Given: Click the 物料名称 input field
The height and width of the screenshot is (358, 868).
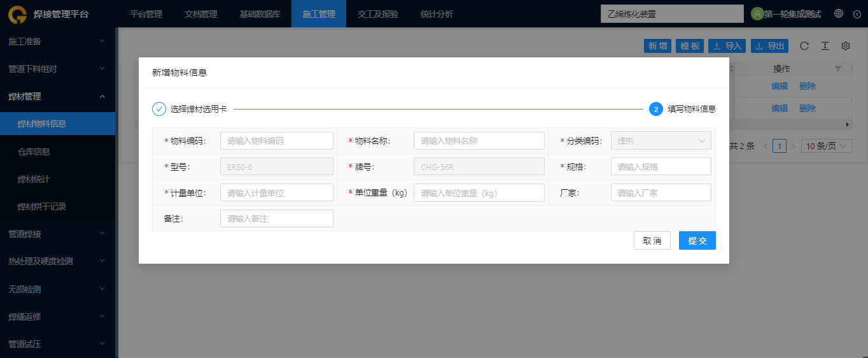Looking at the screenshot, I should [x=479, y=141].
